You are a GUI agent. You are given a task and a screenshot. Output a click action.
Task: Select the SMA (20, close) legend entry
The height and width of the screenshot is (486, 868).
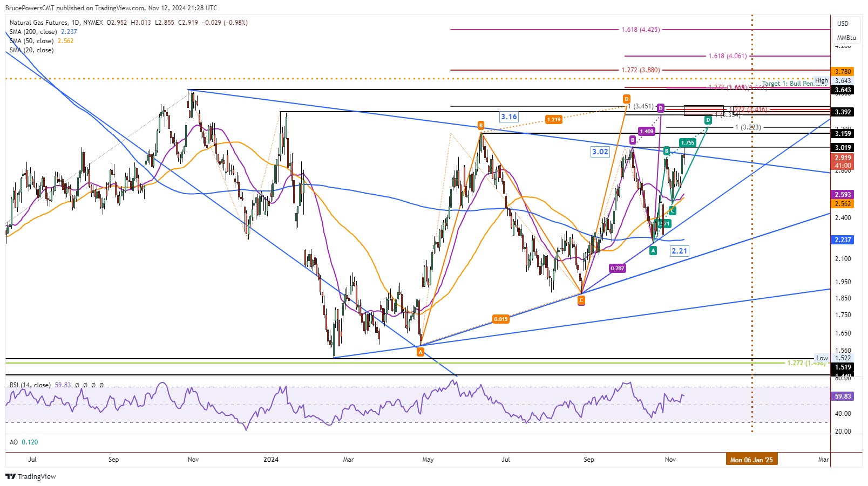31,50
